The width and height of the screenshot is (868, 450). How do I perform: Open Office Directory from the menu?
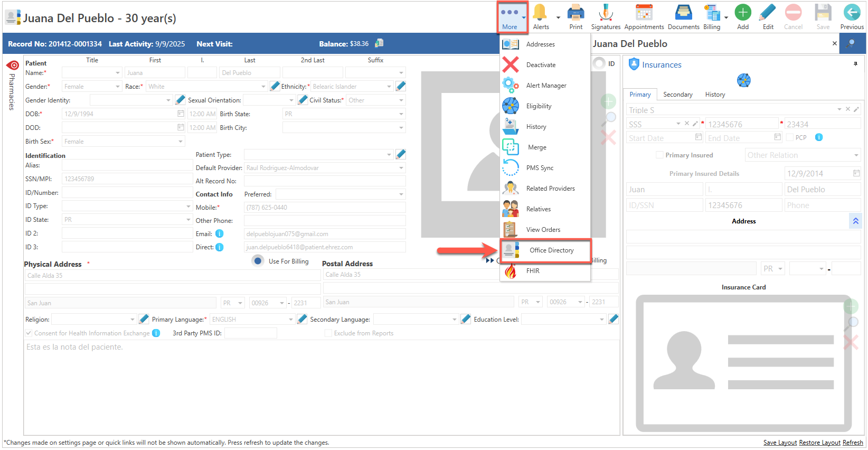(545, 250)
